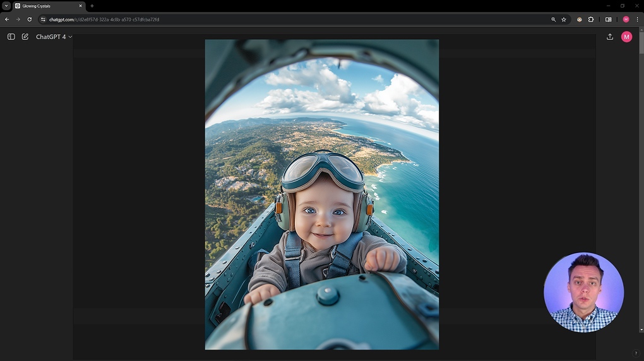
Task: Share this chat using the upload icon
Action: (610, 37)
